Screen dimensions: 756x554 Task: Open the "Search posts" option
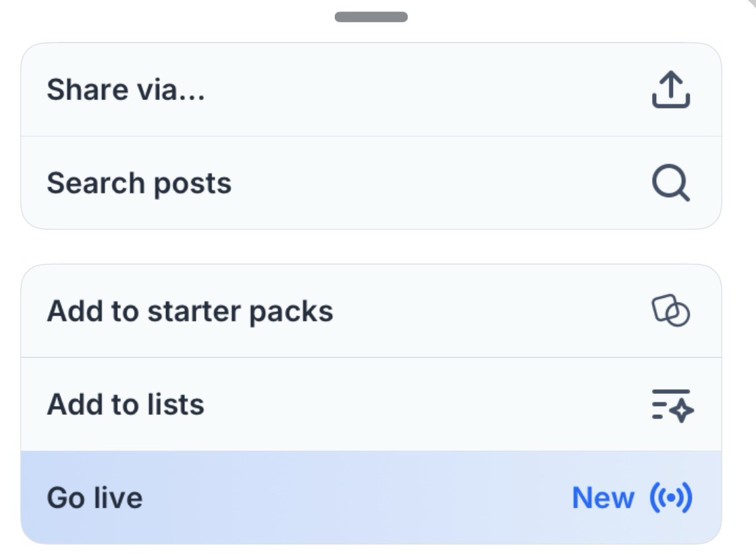(139, 183)
